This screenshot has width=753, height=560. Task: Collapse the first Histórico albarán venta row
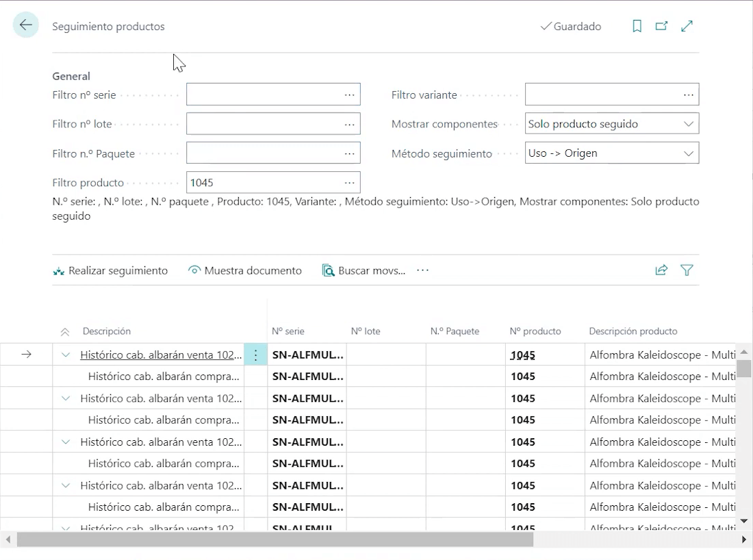(x=66, y=355)
